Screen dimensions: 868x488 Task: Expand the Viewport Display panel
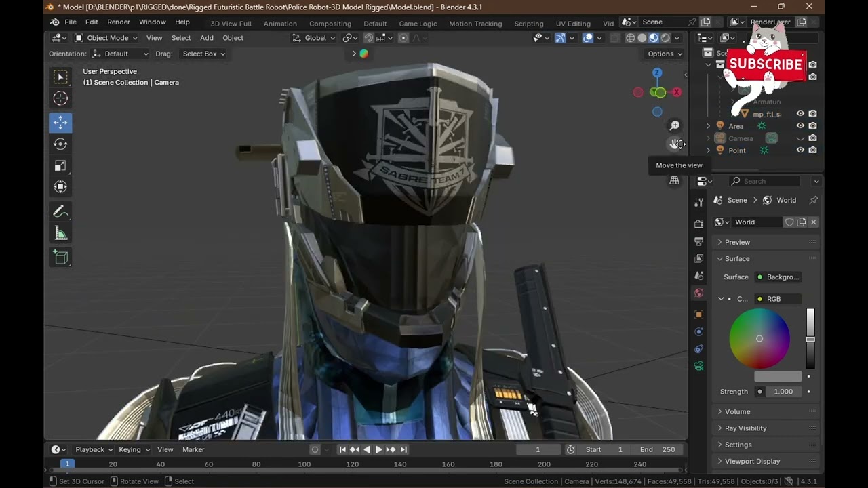[766, 461]
